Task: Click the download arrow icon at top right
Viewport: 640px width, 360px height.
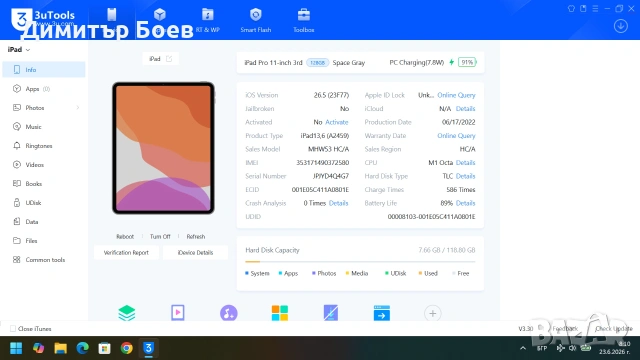Action: (621, 26)
